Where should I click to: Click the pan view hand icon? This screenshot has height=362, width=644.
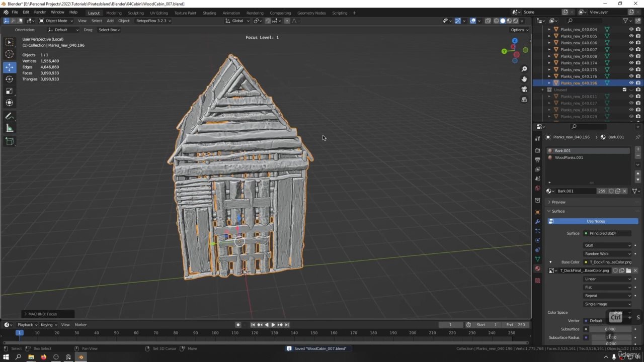524,79
